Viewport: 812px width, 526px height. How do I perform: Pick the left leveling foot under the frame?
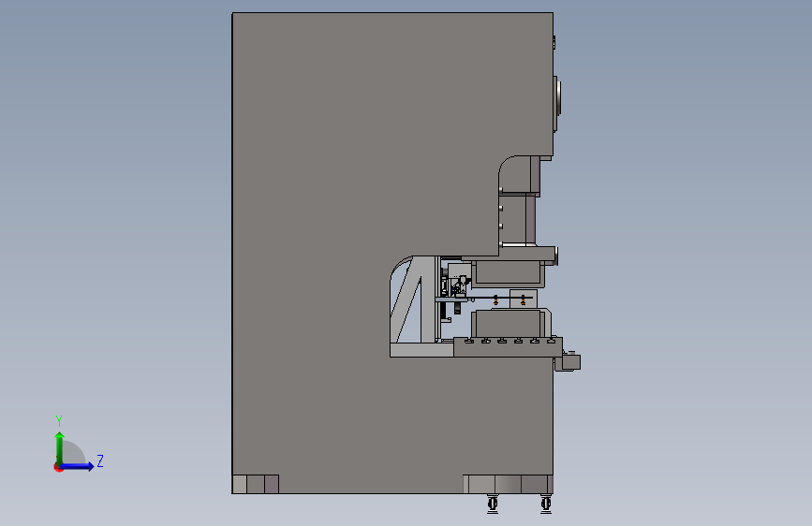(493, 504)
